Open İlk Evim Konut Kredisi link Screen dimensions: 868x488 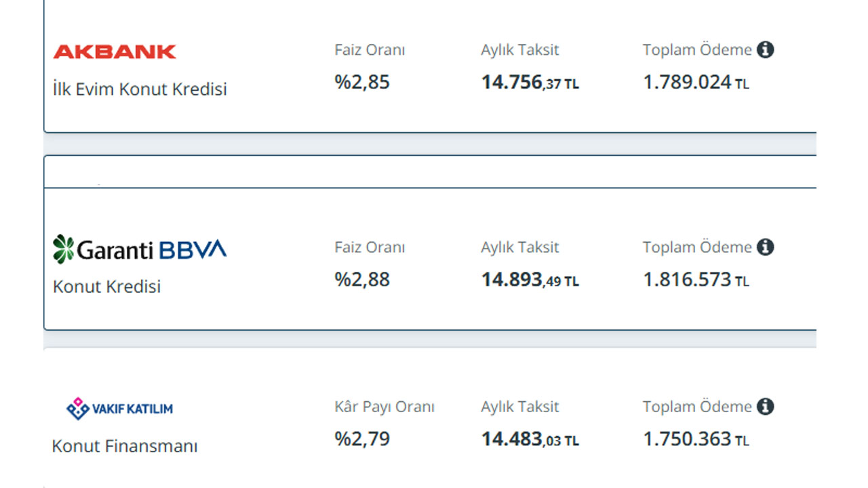140,89
